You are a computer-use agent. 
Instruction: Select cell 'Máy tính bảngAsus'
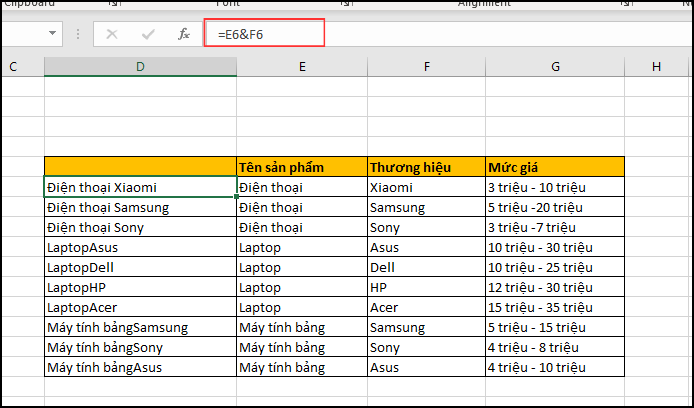140,367
